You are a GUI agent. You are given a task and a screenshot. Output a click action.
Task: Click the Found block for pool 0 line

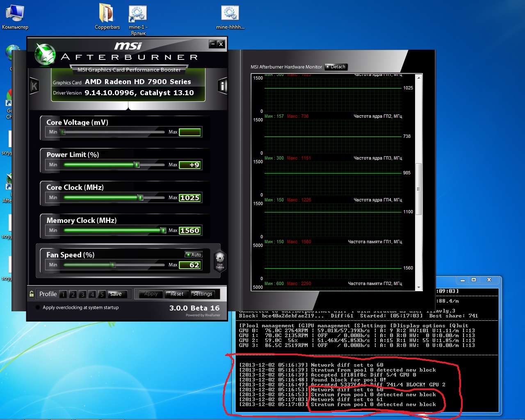(x=313, y=380)
